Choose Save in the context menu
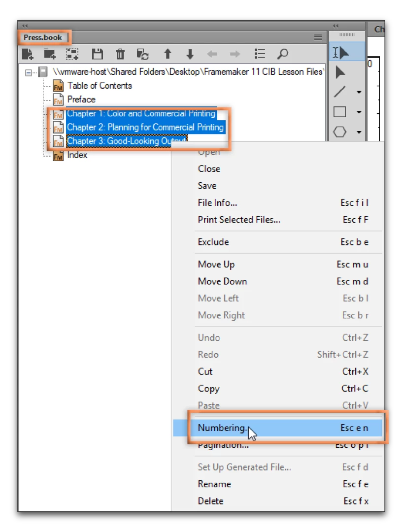Screen dimensions: 403x532 click(277, 186)
